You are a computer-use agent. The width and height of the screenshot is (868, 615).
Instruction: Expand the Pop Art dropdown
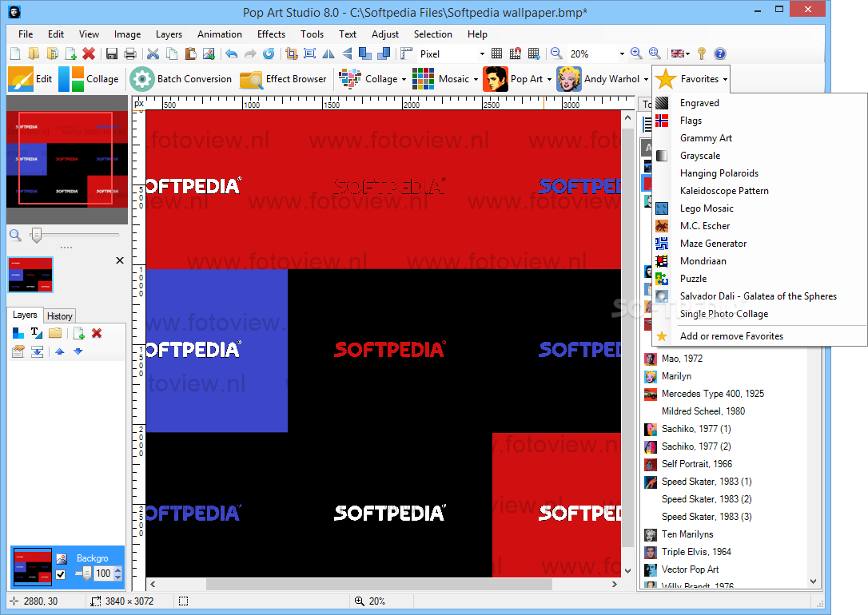point(549,79)
